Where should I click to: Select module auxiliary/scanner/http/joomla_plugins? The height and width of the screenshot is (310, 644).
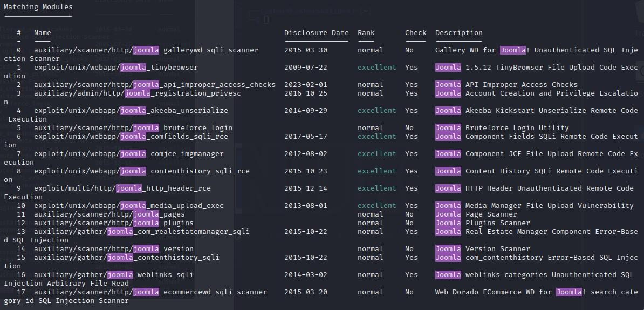(x=114, y=223)
